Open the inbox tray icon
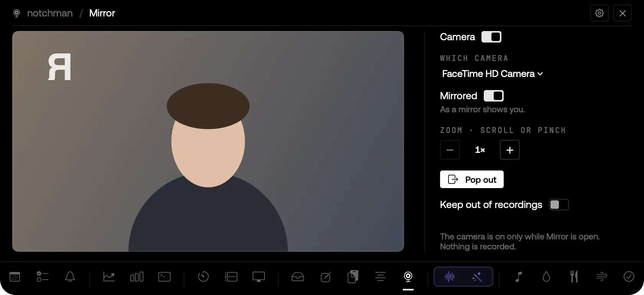The width and height of the screenshot is (644, 295). coord(298,277)
